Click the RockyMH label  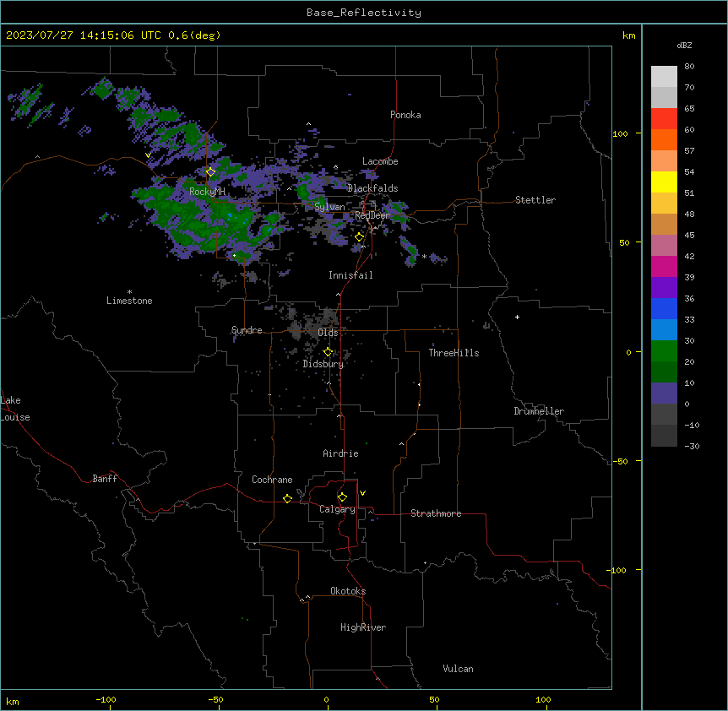coord(207,192)
